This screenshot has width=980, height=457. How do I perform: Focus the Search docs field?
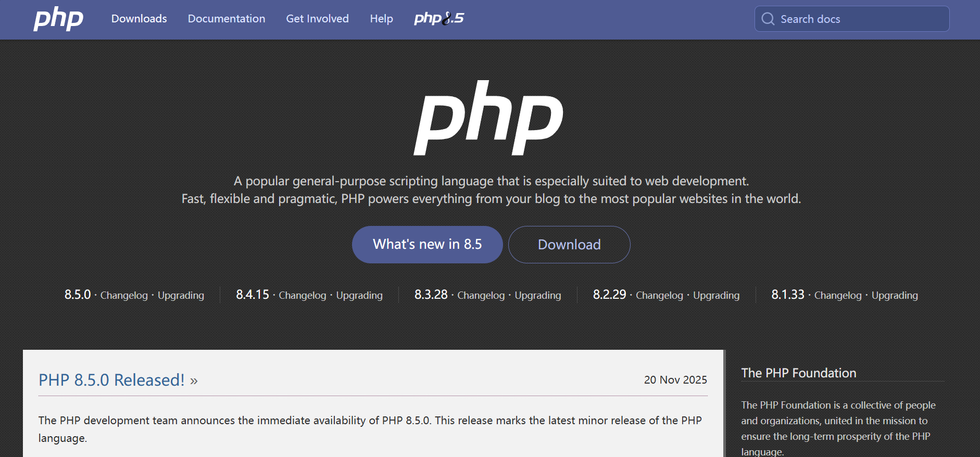[852, 19]
